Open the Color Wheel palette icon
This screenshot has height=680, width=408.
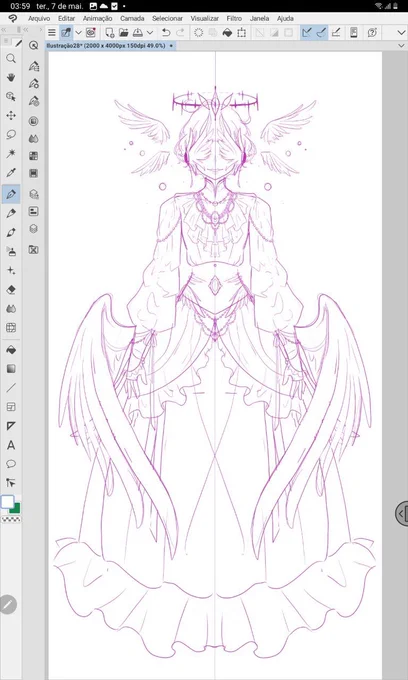coord(33,121)
